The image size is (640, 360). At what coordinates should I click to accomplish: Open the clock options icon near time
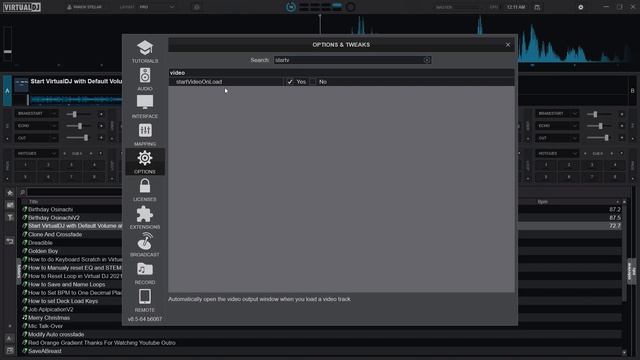537,7
